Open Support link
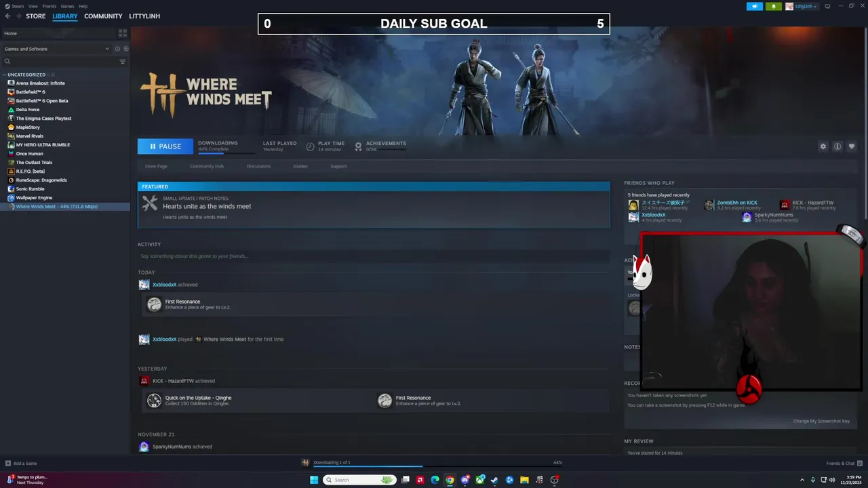 (338, 166)
